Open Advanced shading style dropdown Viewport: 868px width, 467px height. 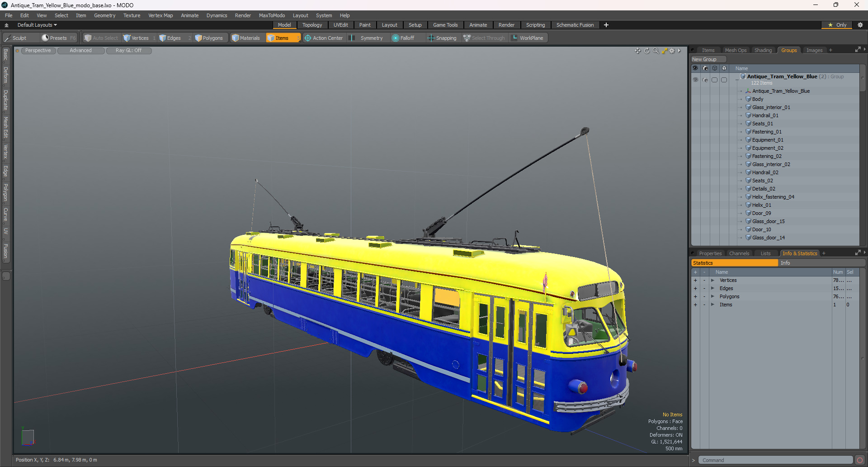81,51
